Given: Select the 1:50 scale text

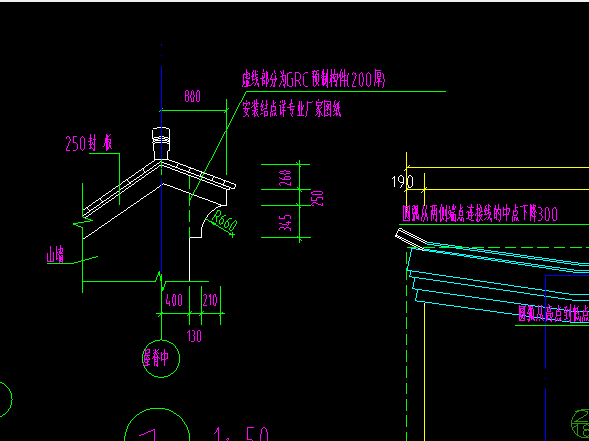Looking at the screenshot, I should 241,434.
